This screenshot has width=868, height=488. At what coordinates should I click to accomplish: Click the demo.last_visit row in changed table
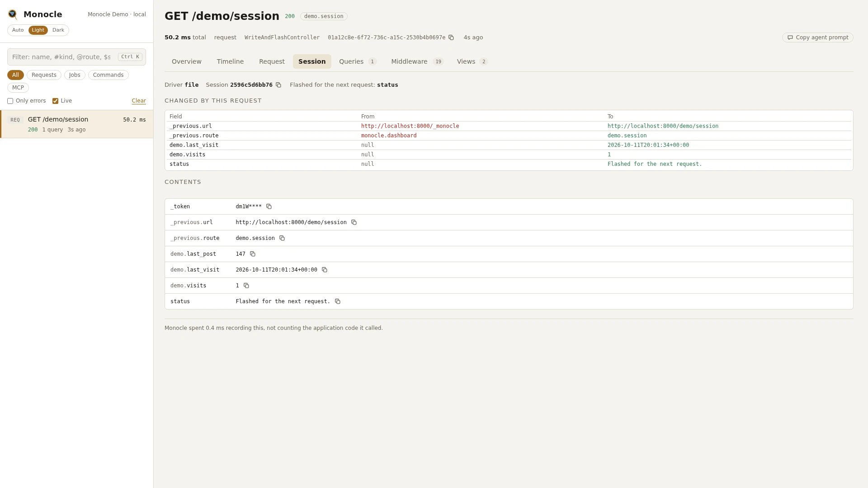click(509, 145)
